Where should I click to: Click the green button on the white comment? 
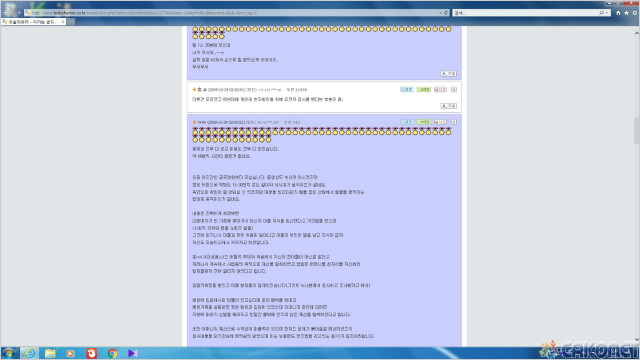click(x=423, y=89)
